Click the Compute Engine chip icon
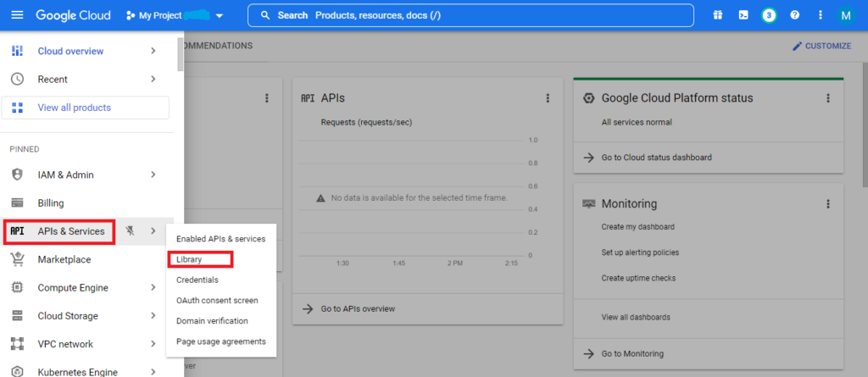The width and height of the screenshot is (868, 377). [17, 288]
